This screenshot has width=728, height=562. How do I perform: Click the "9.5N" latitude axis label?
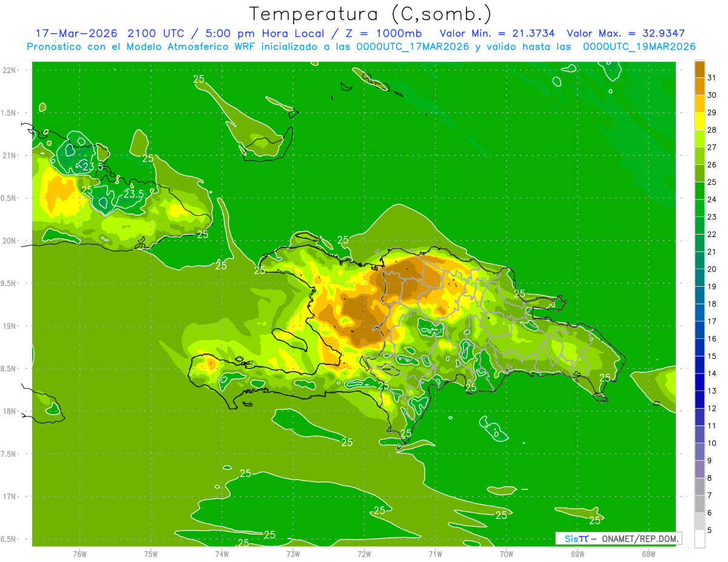[x=9, y=284]
